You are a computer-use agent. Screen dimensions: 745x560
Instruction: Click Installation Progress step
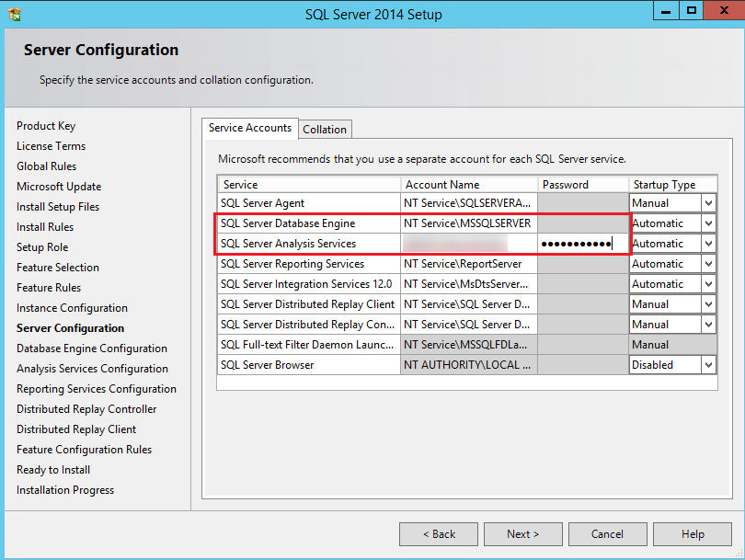pos(65,490)
